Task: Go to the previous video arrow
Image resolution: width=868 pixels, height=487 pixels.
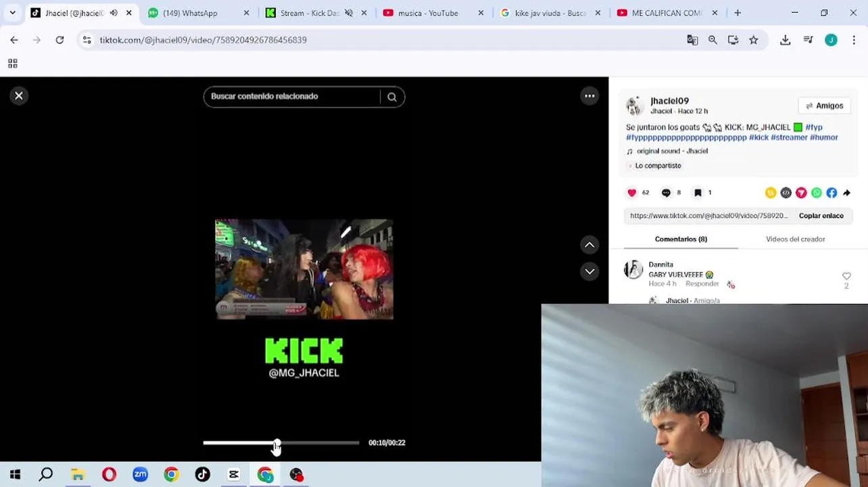Action: point(589,245)
